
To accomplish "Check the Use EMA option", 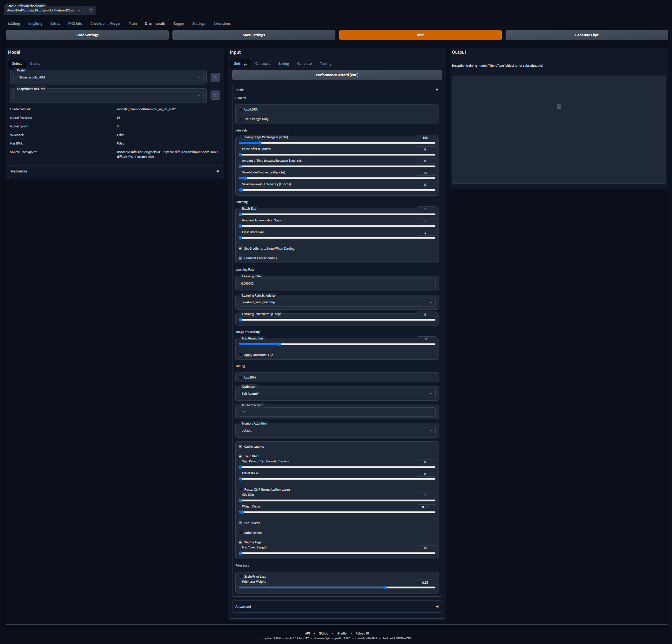I will [240, 378].
